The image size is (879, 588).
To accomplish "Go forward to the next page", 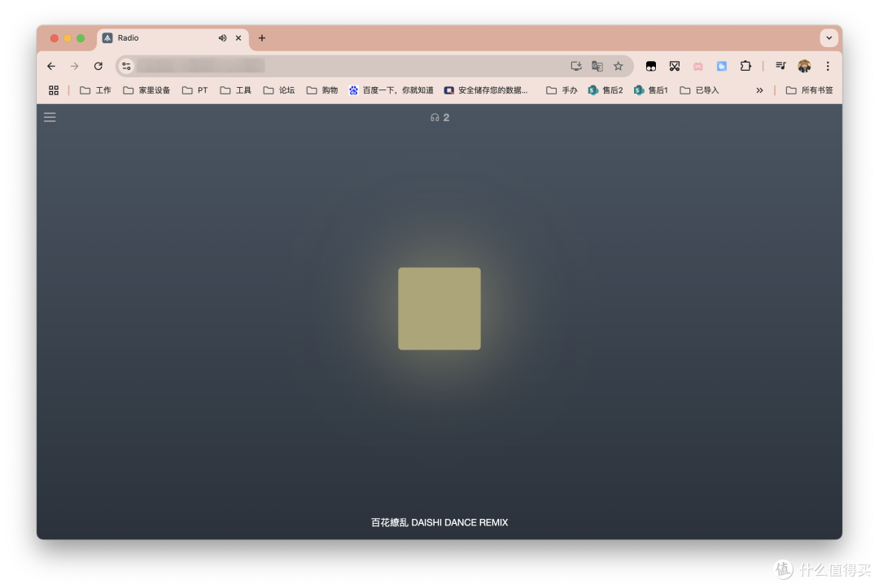I will [x=75, y=66].
